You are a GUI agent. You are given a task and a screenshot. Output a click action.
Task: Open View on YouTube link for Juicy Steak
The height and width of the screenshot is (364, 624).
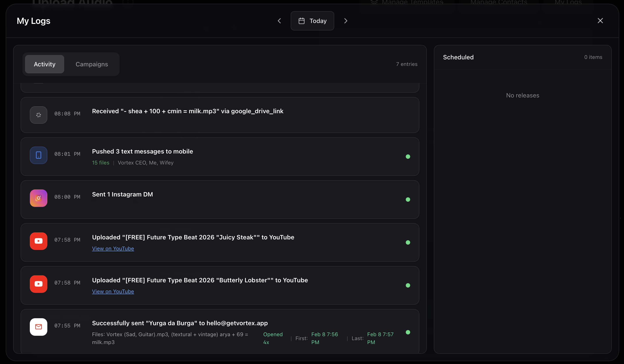[x=113, y=248]
